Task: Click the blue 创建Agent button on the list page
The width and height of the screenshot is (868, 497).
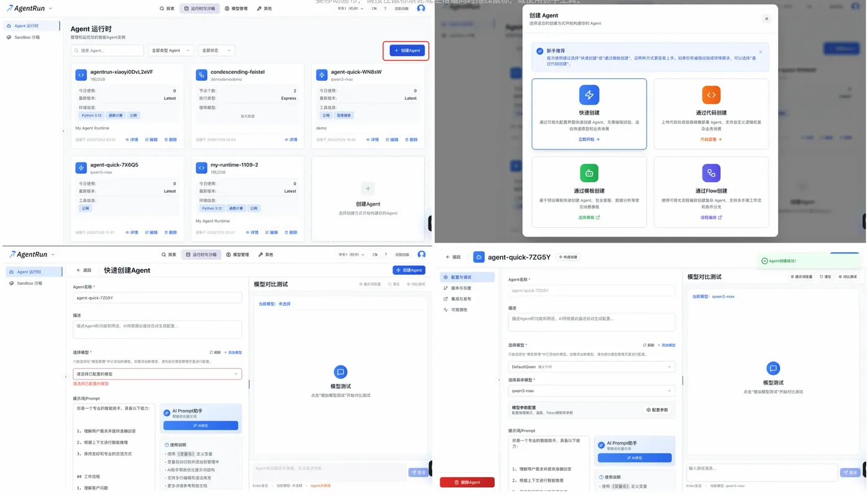Action: pos(407,50)
